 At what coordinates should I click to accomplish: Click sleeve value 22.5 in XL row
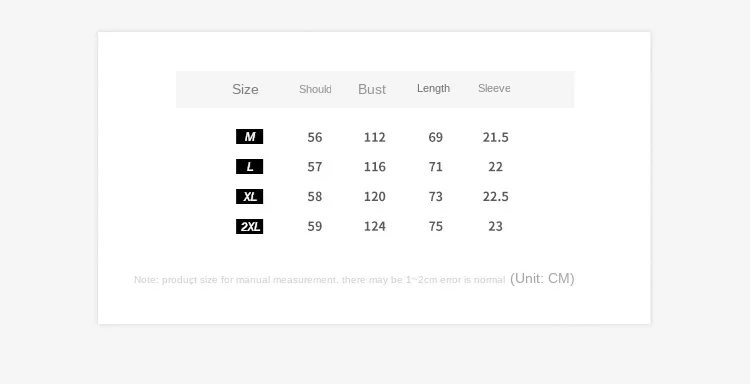point(496,197)
